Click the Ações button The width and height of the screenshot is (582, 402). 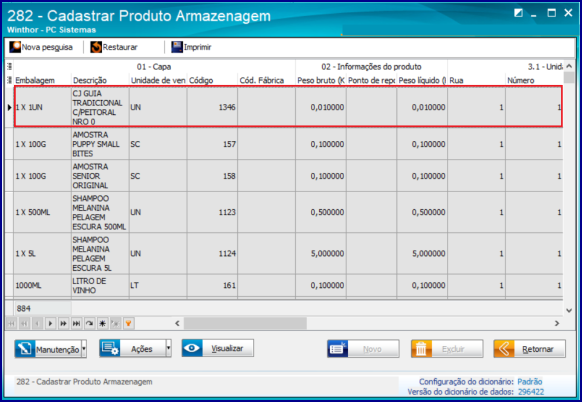coord(133,348)
